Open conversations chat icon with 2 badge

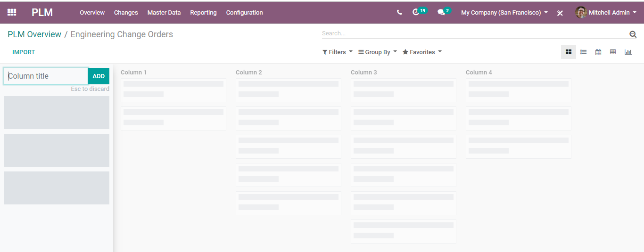coord(444,12)
